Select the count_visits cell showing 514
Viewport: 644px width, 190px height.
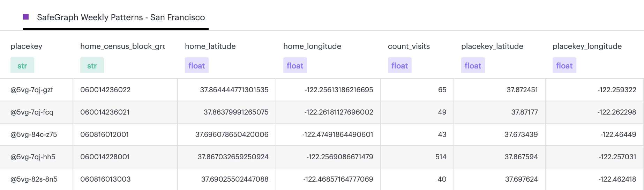click(441, 157)
